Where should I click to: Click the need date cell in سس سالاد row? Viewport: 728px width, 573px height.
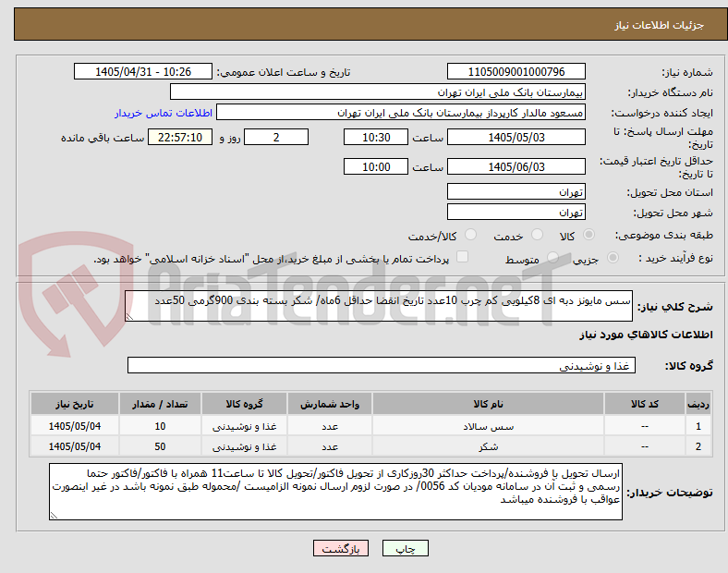coord(75,426)
